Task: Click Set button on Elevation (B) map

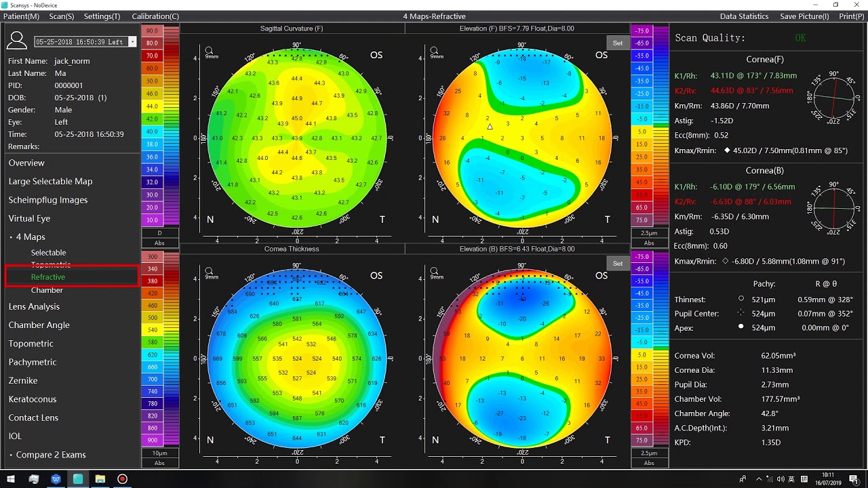Action: (618, 263)
